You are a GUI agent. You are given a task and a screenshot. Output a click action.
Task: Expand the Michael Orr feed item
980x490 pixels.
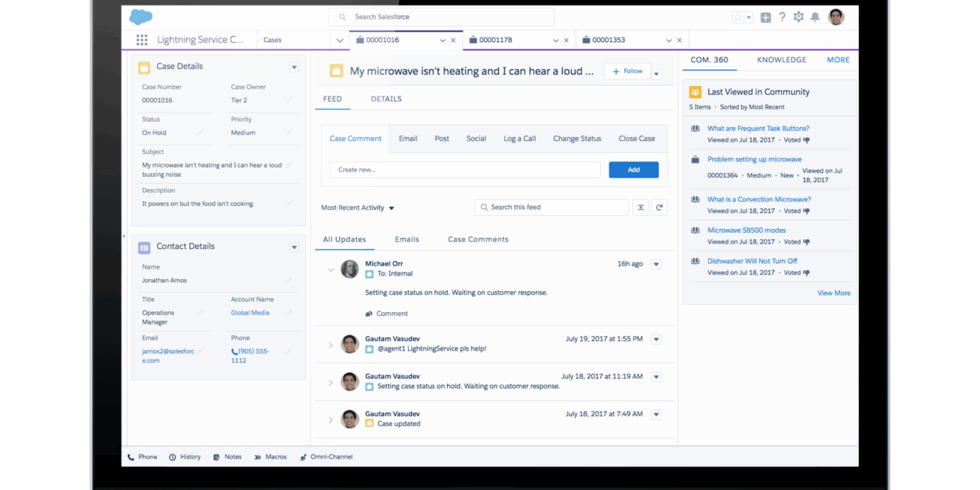[331, 269]
